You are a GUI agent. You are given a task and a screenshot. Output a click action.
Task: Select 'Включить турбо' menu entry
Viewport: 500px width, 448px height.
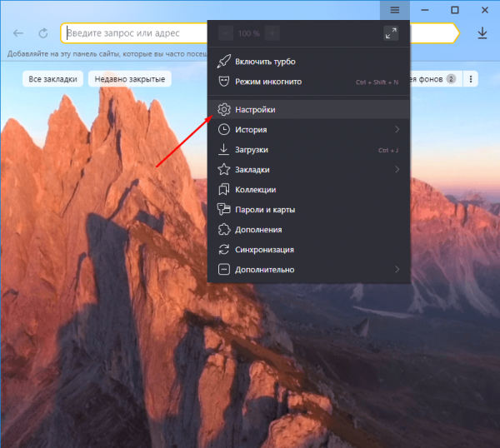pyautogui.click(x=308, y=62)
